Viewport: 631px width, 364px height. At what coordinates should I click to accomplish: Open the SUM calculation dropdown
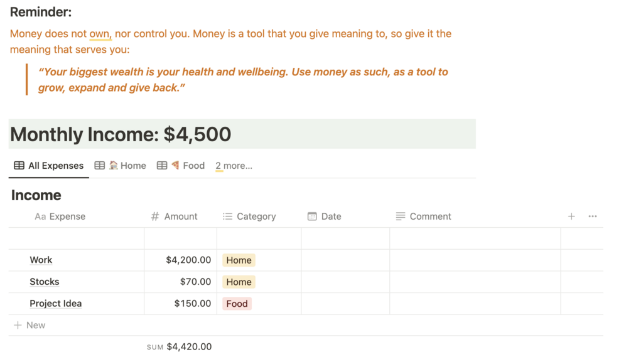180,346
